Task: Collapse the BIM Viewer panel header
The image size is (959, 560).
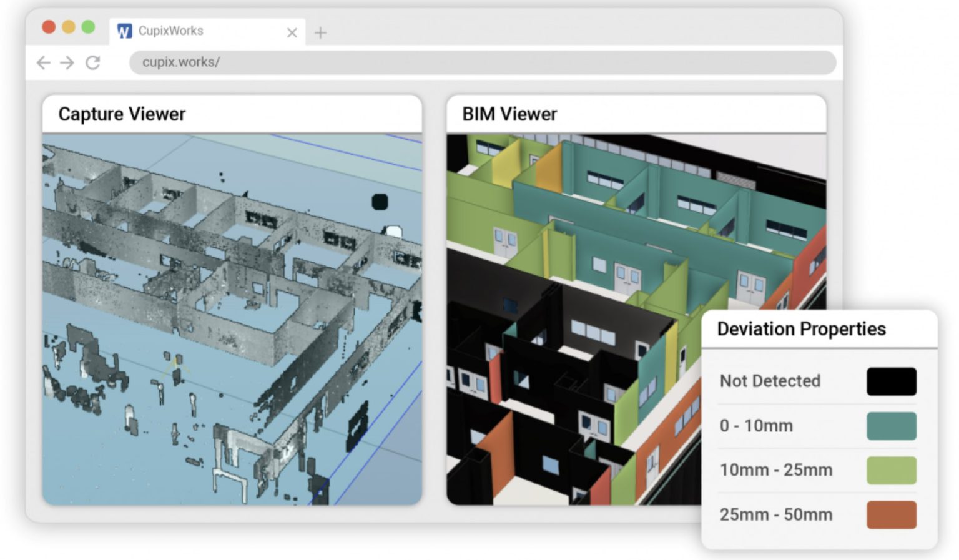Action: [x=509, y=114]
